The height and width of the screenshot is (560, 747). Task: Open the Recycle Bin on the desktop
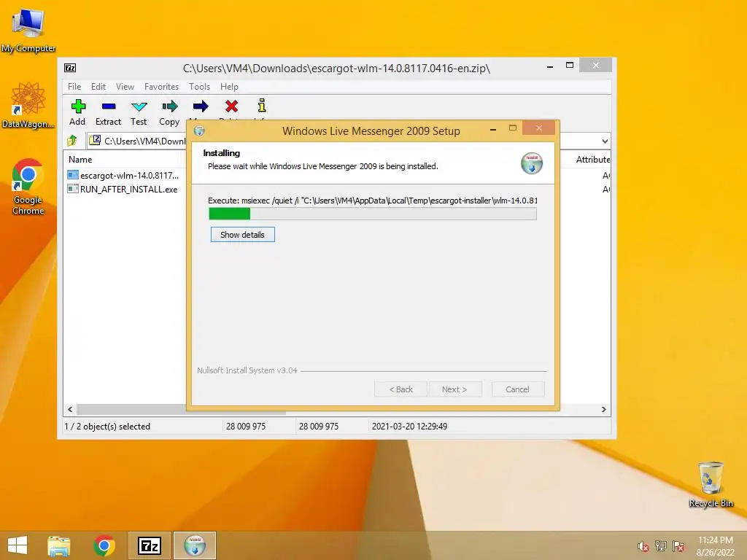(x=711, y=484)
